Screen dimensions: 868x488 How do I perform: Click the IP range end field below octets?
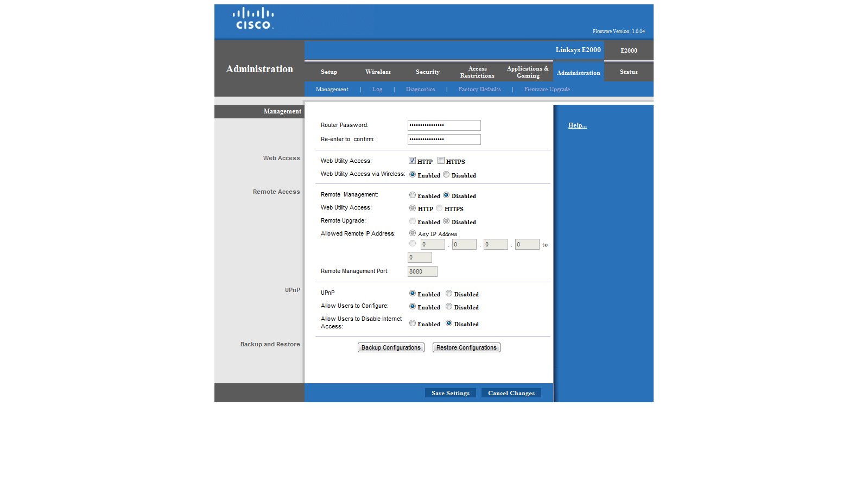click(x=420, y=257)
